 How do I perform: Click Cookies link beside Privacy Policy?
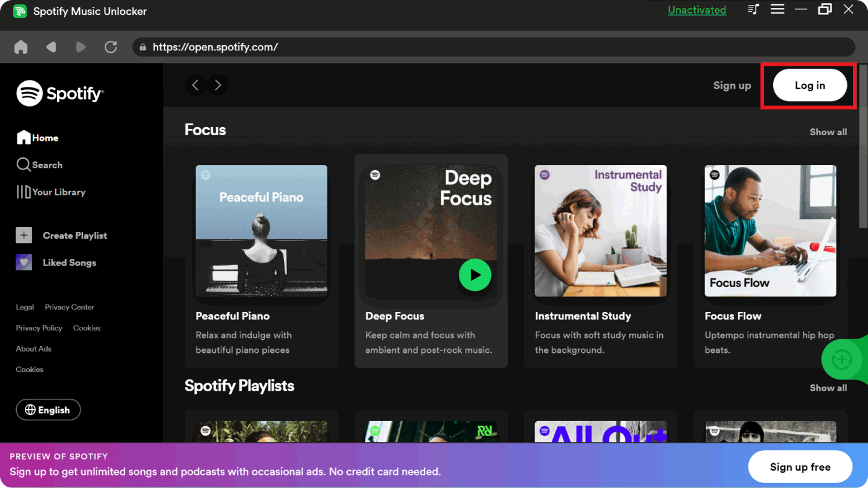87,328
